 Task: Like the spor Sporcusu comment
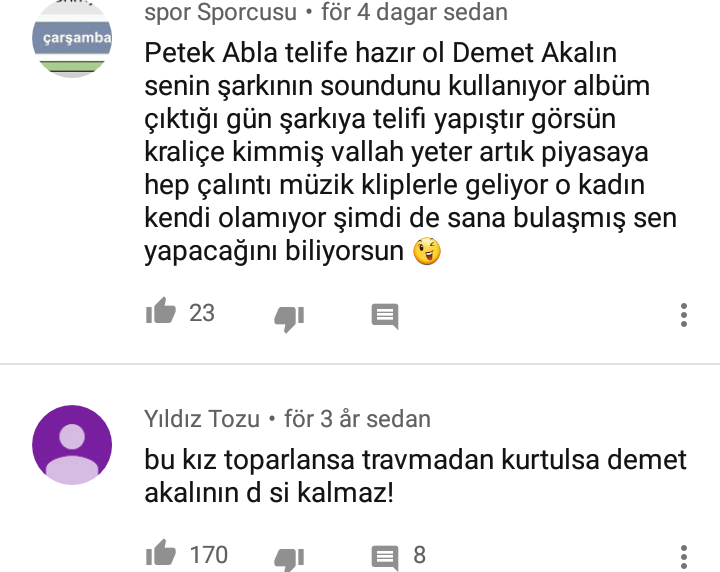(x=161, y=311)
